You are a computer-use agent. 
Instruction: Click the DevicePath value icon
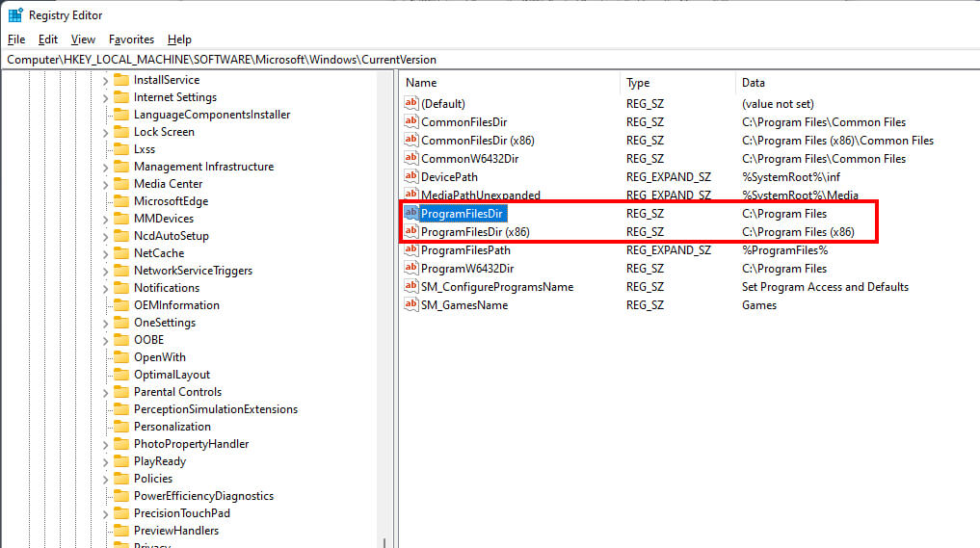pyautogui.click(x=411, y=176)
